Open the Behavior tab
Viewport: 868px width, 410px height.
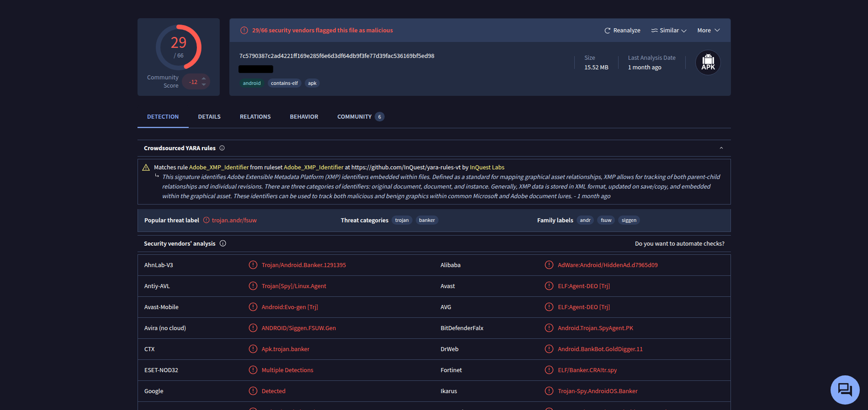(x=304, y=117)
